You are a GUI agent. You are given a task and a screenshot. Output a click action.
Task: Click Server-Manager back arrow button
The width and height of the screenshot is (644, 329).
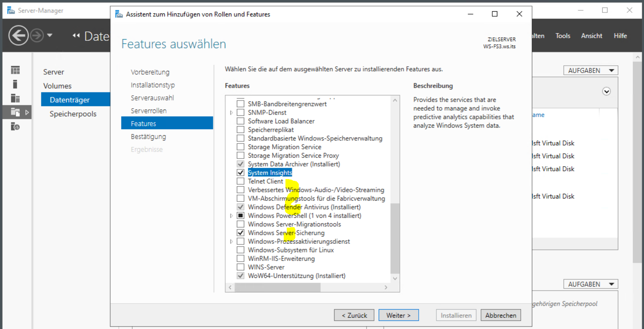pos(18,36)
